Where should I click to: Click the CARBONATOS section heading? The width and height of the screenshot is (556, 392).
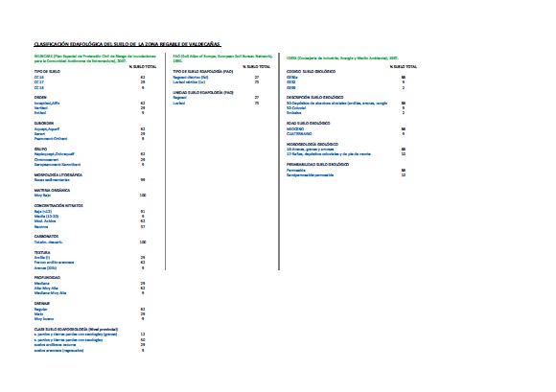(46, 237)
